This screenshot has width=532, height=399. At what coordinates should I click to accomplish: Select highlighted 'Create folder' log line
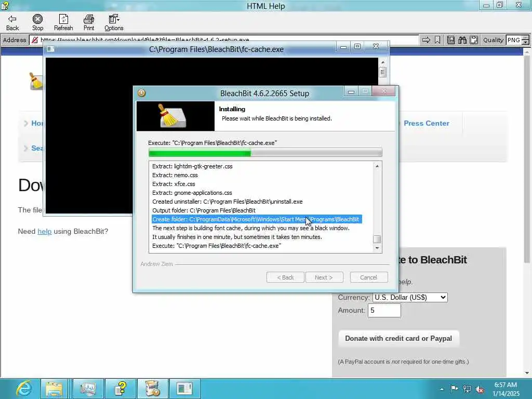pos(257,219)
